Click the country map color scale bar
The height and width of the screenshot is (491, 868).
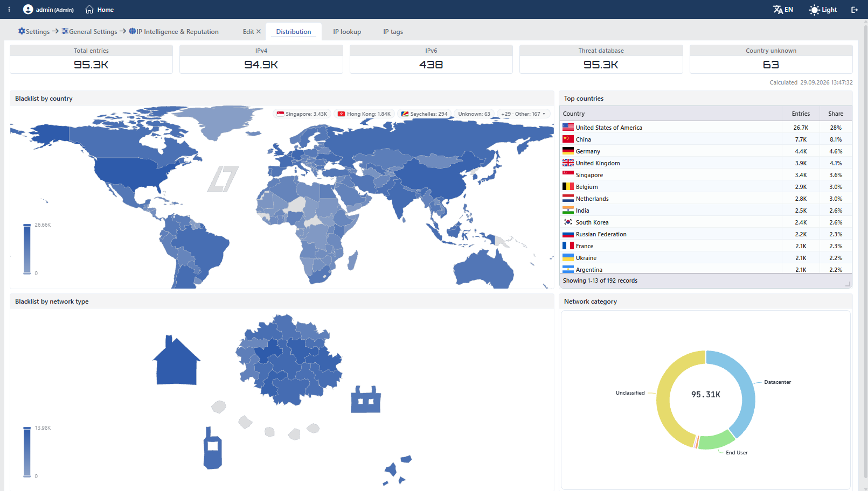27,249
